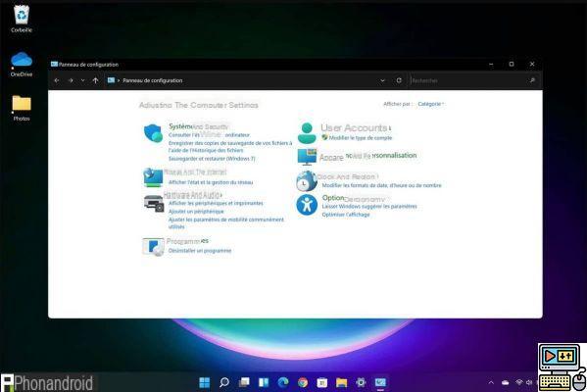
Task: Click Optimiser l'affichage link
Action: 346,215
